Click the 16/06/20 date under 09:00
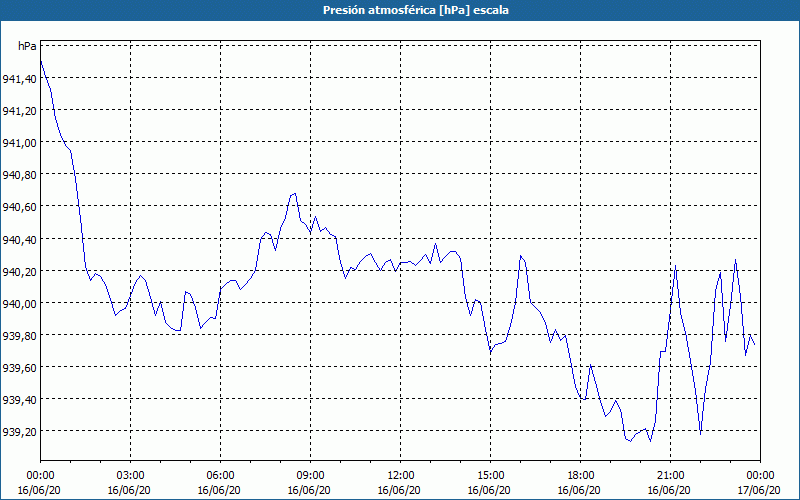This screenshot has height=500, width=800. coord(309,490)
